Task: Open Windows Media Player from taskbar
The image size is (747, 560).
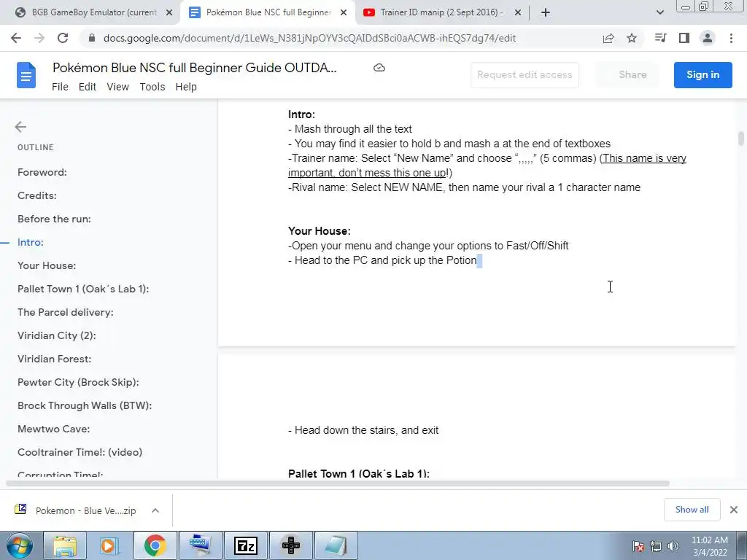Action: pos(109,545)
